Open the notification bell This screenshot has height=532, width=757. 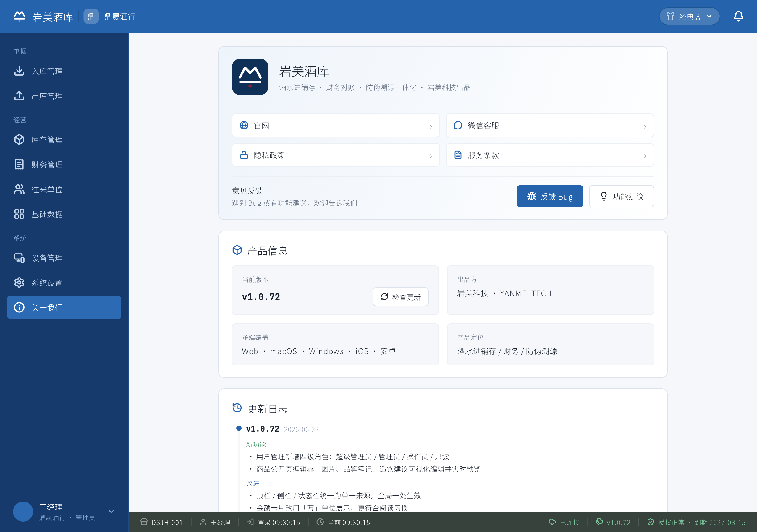pyautogui.click(x=738, y=17)
